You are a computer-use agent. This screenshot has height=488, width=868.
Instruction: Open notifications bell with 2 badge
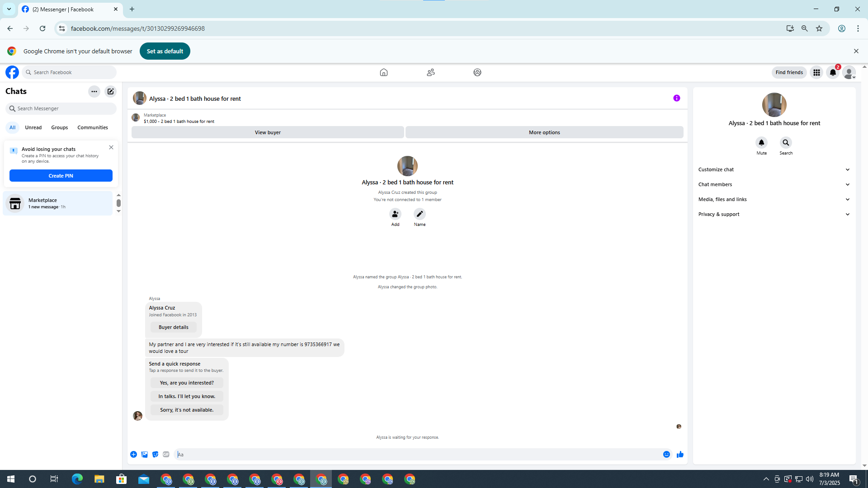coord(832,72)
